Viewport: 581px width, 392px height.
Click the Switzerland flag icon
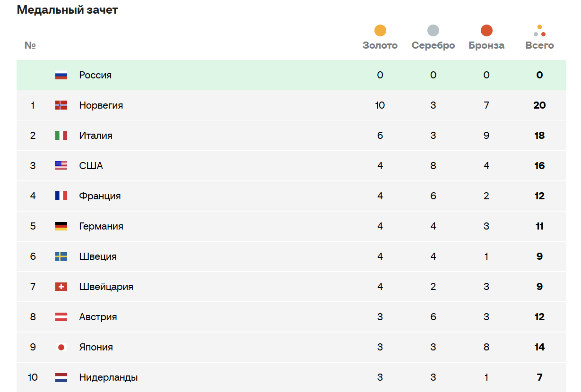click(61, 287)
